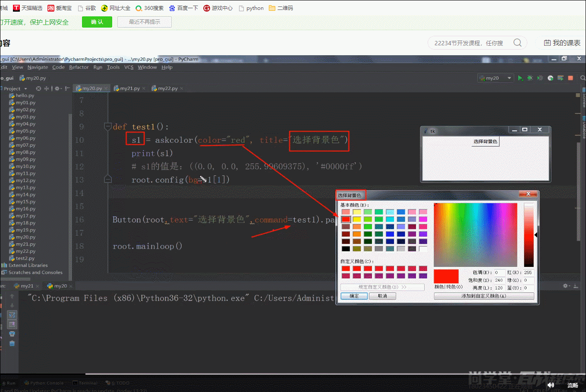586x392 pixels.
Task: Select the black basic color swatch
Action: [x=346, y=248]
